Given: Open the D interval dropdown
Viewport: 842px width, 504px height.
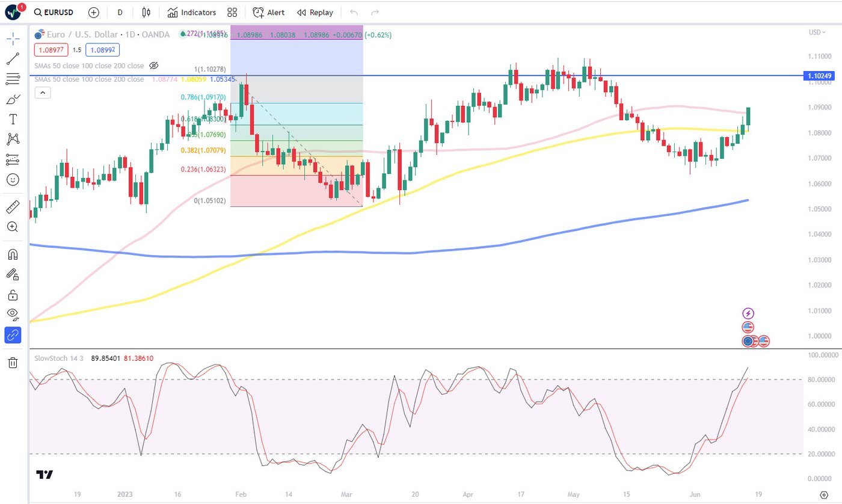Looking at the screenshot, I should click(120, 12).
